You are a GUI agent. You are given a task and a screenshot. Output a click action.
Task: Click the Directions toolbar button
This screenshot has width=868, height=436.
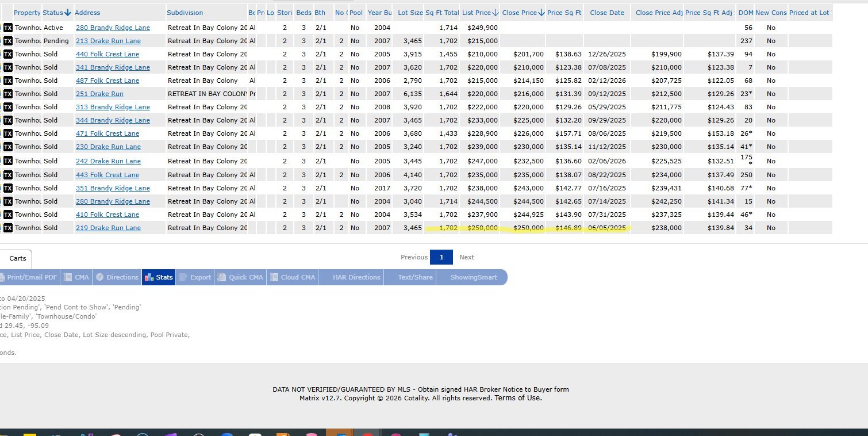117,277
